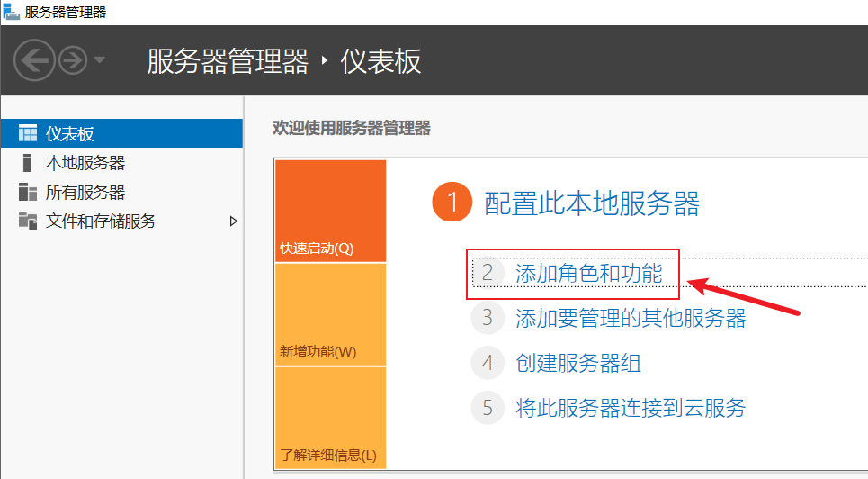868x479 pixels.
Task: Click the 添加角色和功能 link
Action: [589, 273]
